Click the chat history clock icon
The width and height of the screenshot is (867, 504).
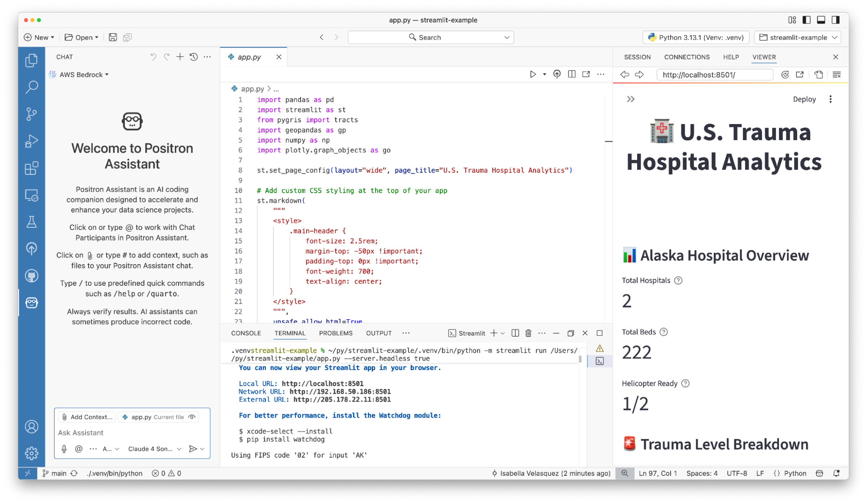coord(193,57)
